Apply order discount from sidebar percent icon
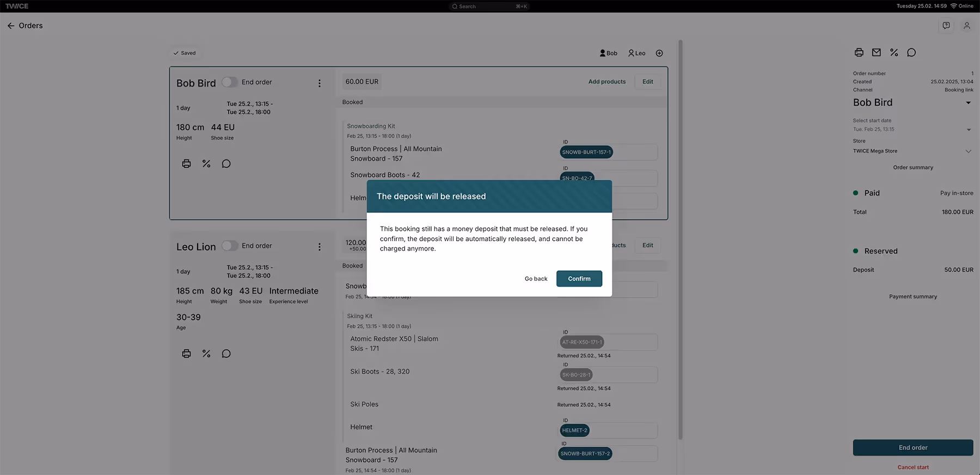The height and width of the screenshot is (475, 980). 894,53
